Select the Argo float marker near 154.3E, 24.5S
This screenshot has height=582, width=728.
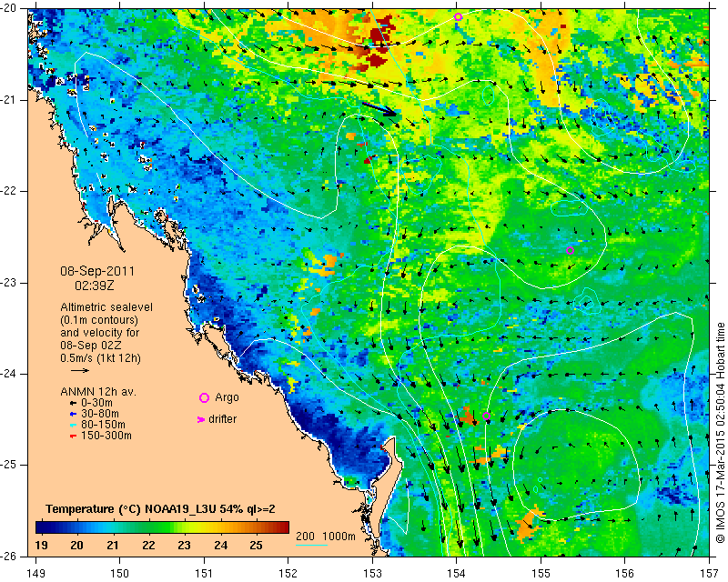point(486,416)
